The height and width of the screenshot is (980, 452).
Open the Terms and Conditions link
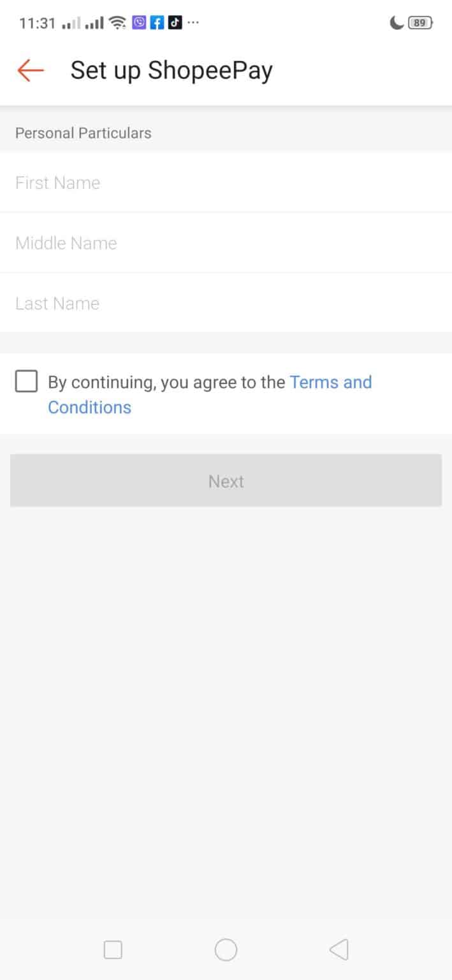330,382
